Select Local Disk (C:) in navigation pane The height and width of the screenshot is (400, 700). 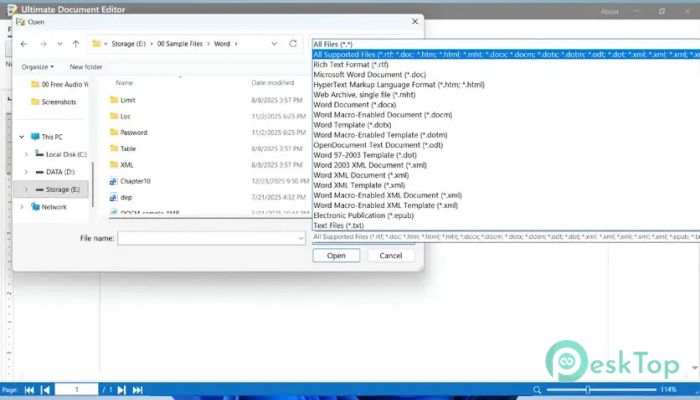click(61, 154)
